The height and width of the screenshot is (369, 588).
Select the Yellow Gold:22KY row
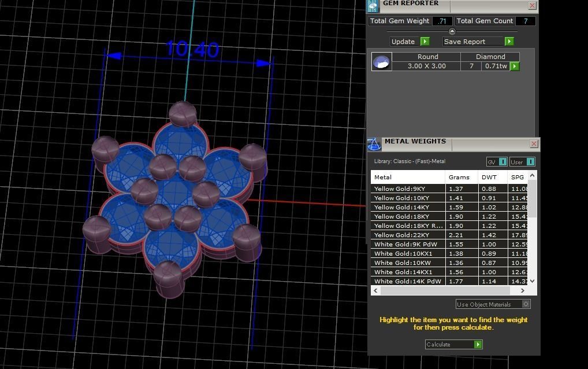[449, 235]
